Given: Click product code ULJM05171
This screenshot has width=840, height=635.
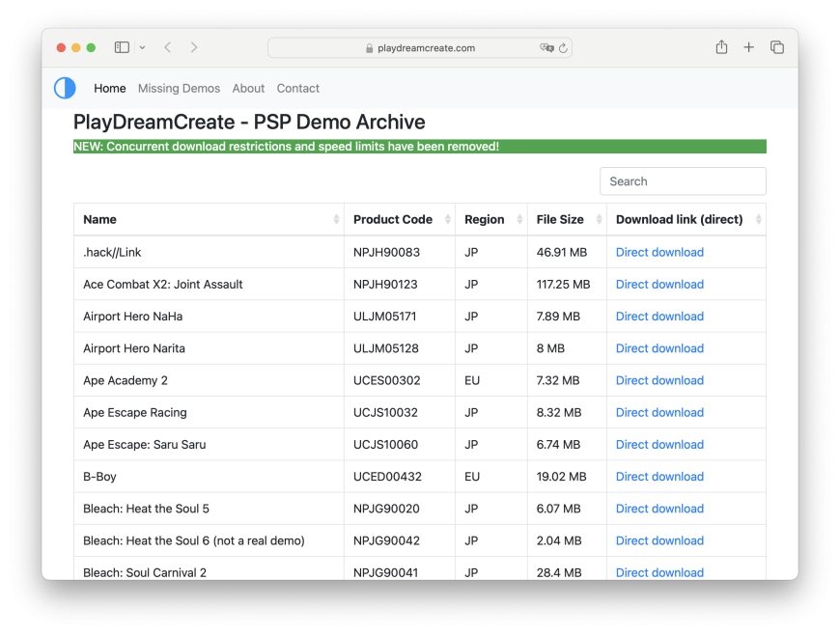Looking at the screenshot, I should 384,317.
